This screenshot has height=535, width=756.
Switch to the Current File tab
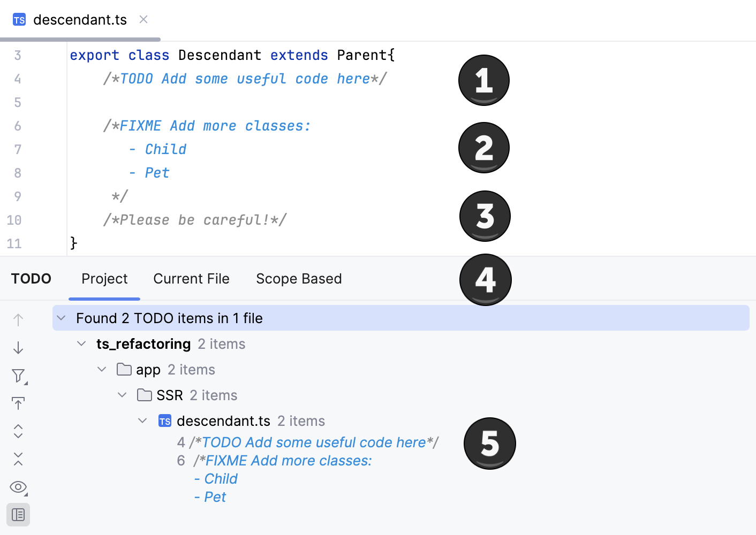click(x=191, y=279)
